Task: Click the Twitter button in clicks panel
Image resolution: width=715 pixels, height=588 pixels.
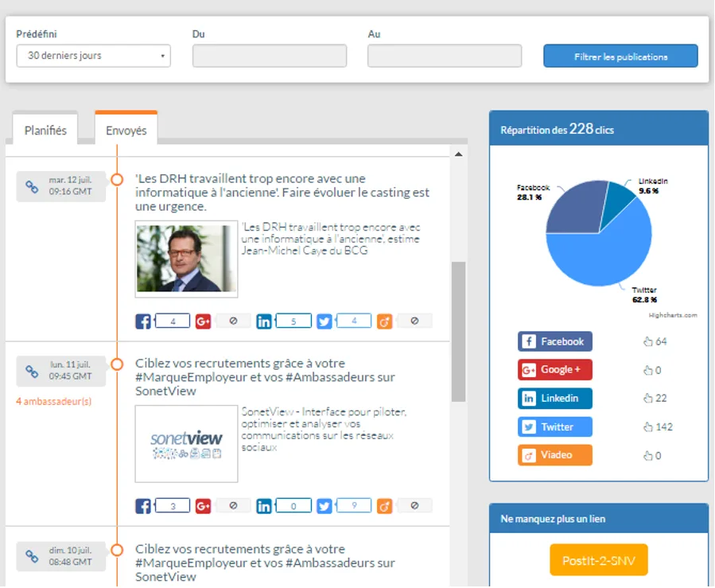Action: (555, 427)
